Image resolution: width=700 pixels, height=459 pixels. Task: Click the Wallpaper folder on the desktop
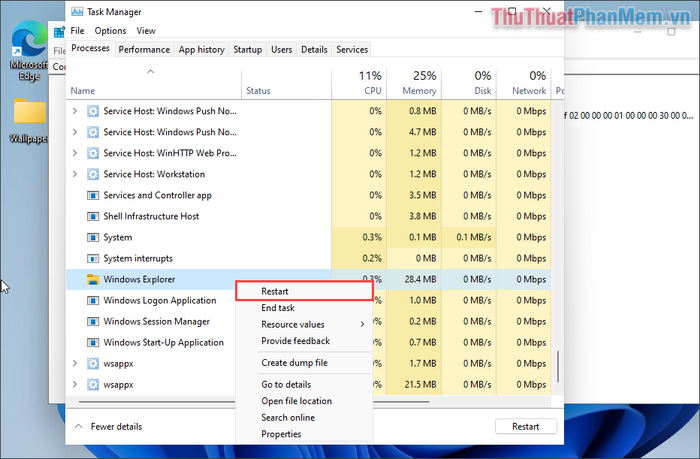pos(29,120)
